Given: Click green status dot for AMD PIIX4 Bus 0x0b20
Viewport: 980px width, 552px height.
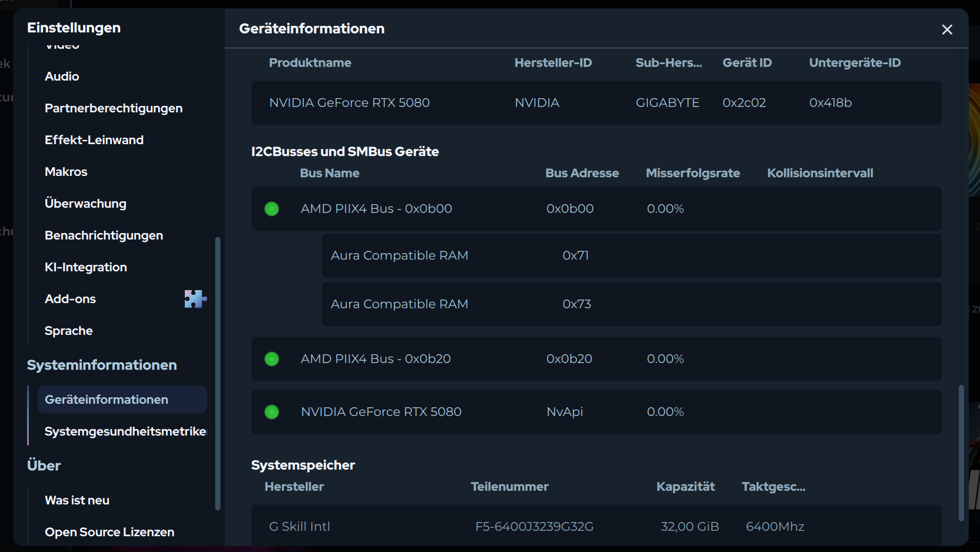Looking at the screenshot, I should [x=272, y=359].
